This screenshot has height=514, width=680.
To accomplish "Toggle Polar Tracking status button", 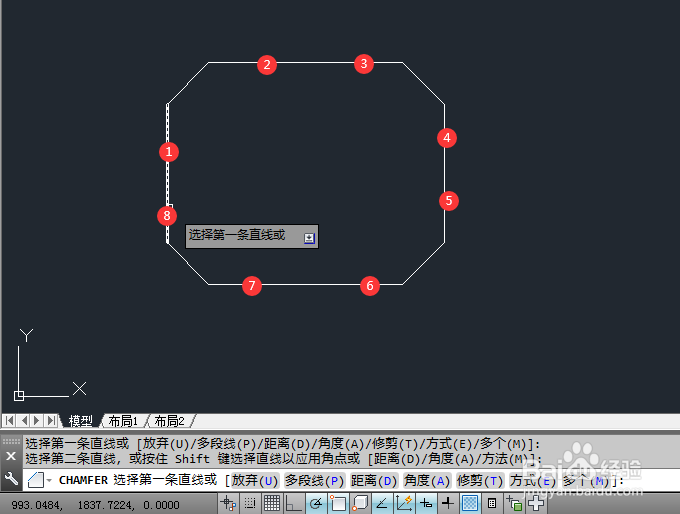I will (x=316, y=504).
